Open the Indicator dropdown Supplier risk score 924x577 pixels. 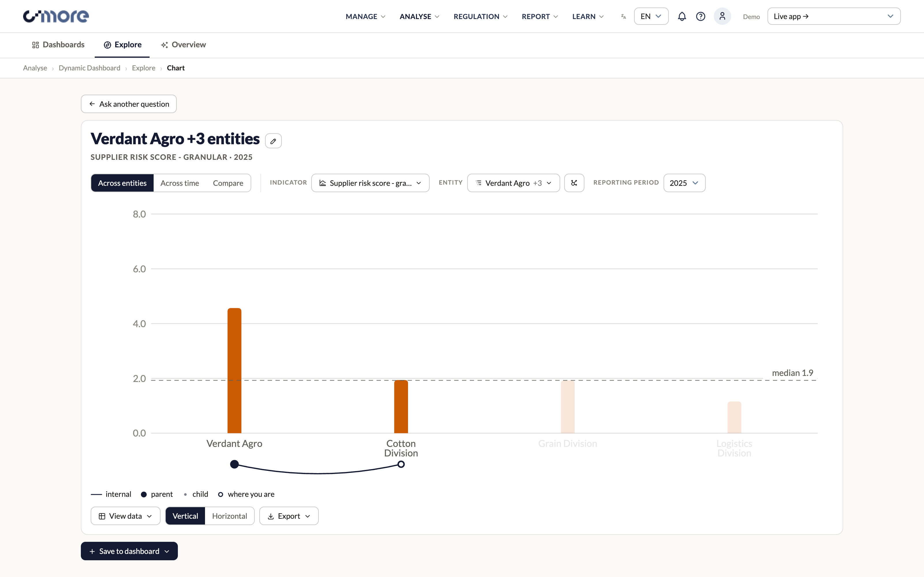[x=370, y=183]
